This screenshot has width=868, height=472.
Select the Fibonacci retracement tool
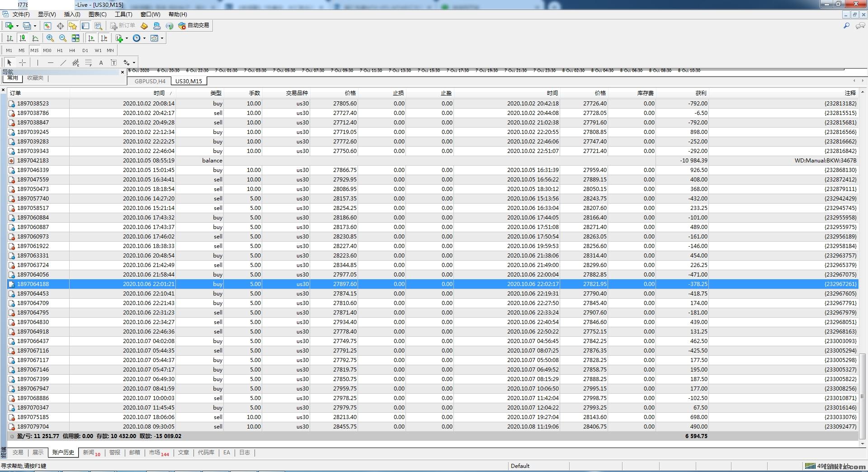pos(88,63)
